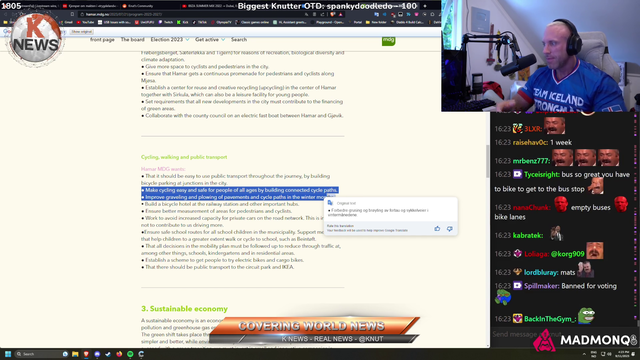Open Discord from the taskbar
The image size is (640, 360).
[x=97, y=354]
